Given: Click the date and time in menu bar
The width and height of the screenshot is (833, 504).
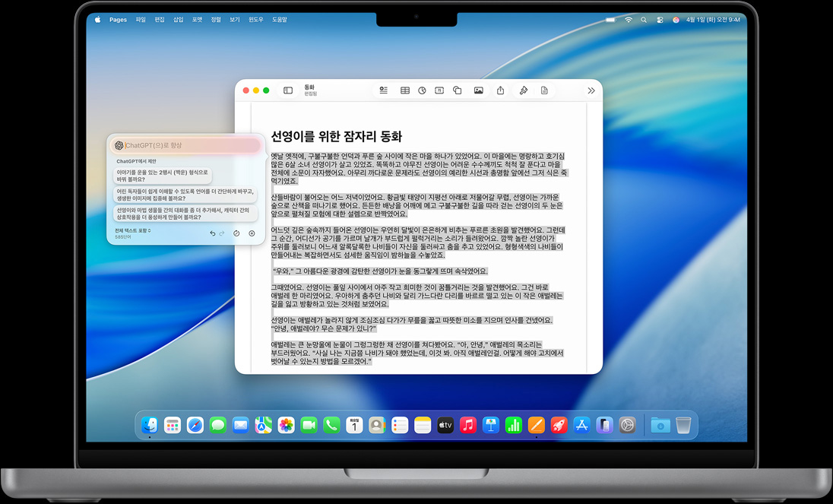Looking at the screenshot, I should 713,20.
